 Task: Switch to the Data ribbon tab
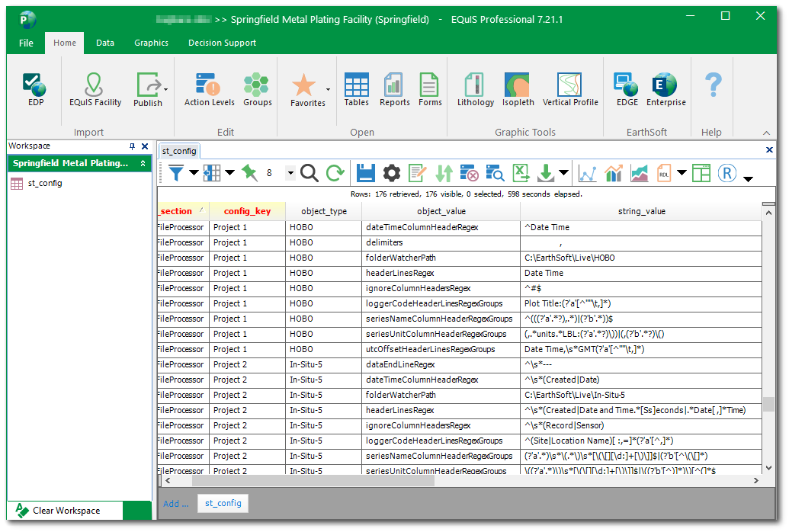[104, 43]
